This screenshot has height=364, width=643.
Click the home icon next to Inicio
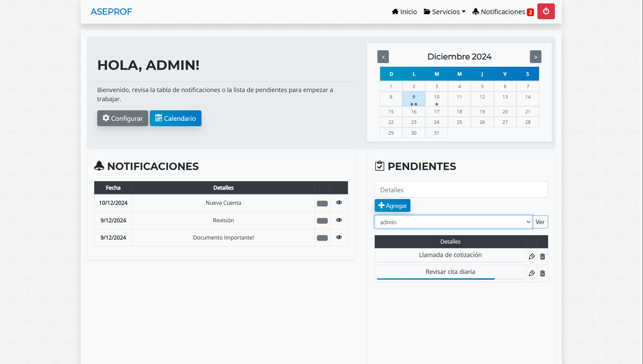(x=395, y=11)
